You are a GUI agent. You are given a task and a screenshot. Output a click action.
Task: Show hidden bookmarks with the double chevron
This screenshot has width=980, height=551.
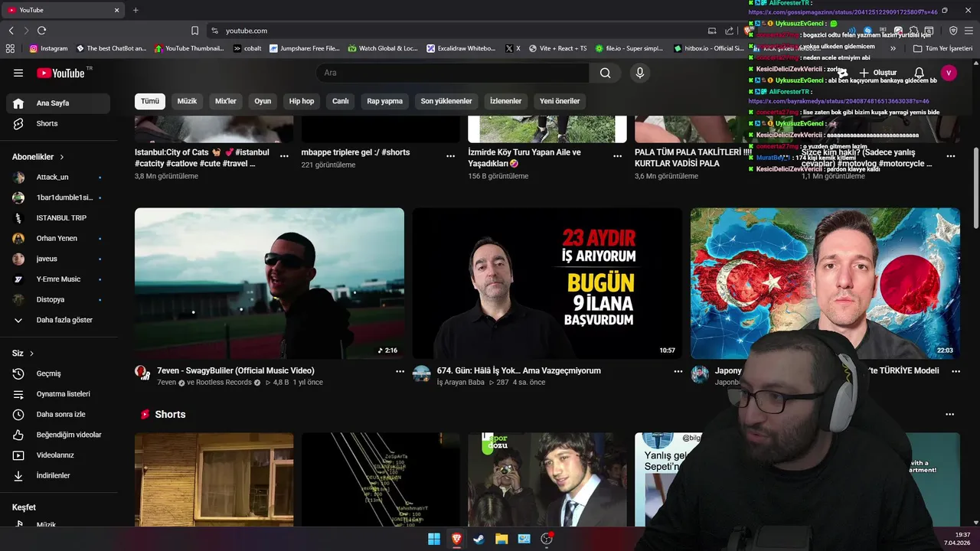[893, 48]
